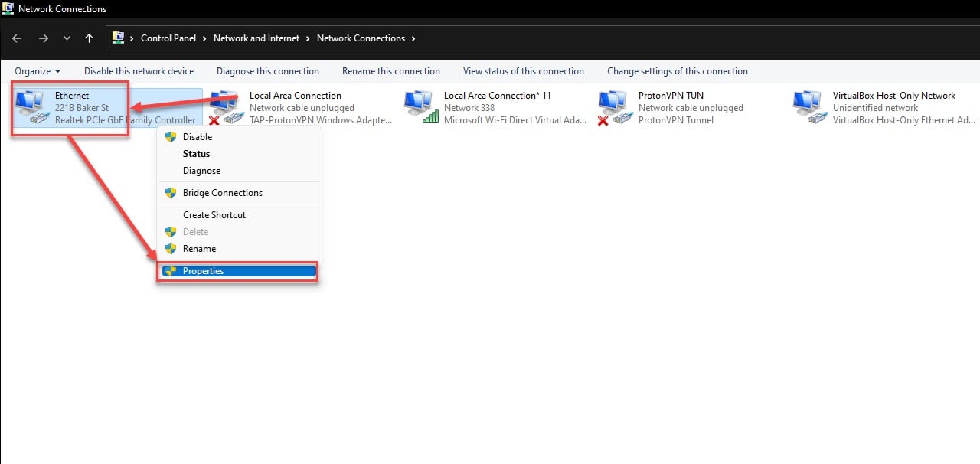
Task: Choose Disable in context menu
Action: pyautogui.click(x=239, y=137)
